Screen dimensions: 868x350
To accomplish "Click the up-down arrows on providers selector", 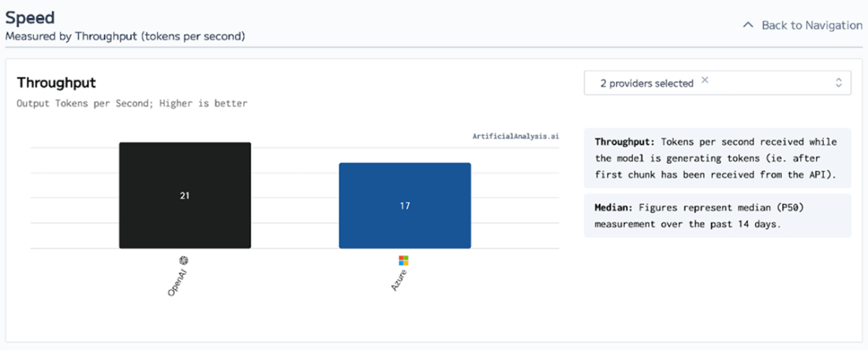I will point(838,83).
